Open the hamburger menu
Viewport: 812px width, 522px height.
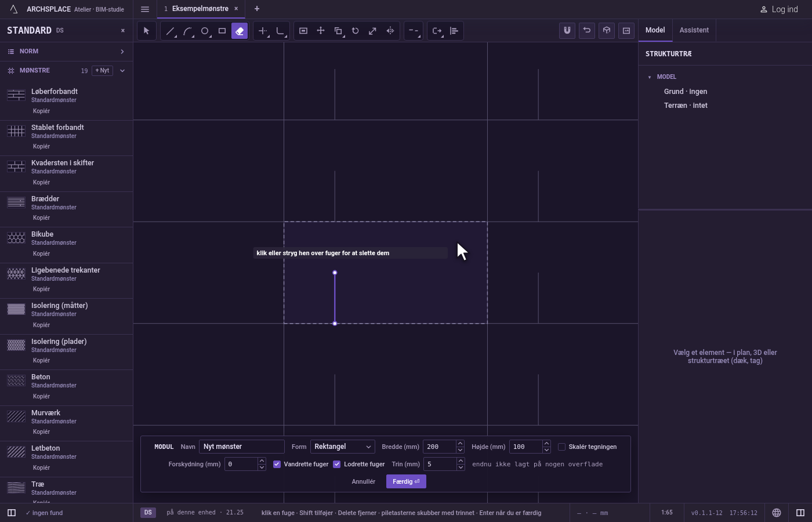[x=145, y=9]
